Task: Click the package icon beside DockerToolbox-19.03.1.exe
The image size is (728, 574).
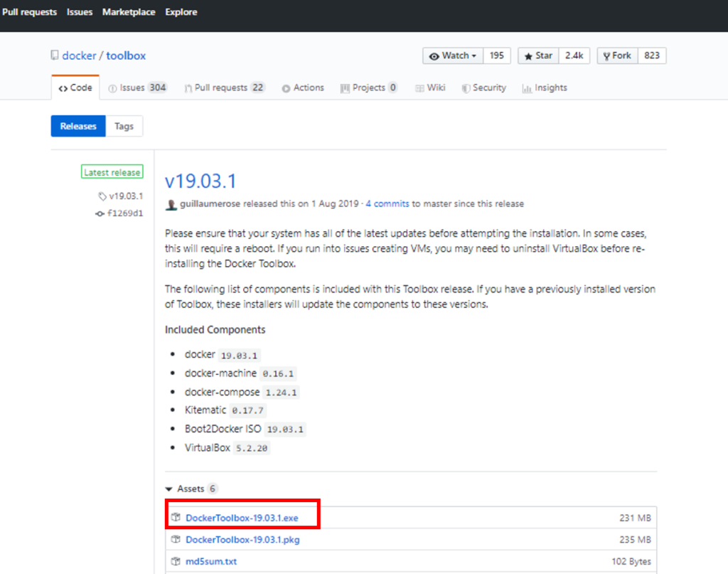Action: [175, 518]
